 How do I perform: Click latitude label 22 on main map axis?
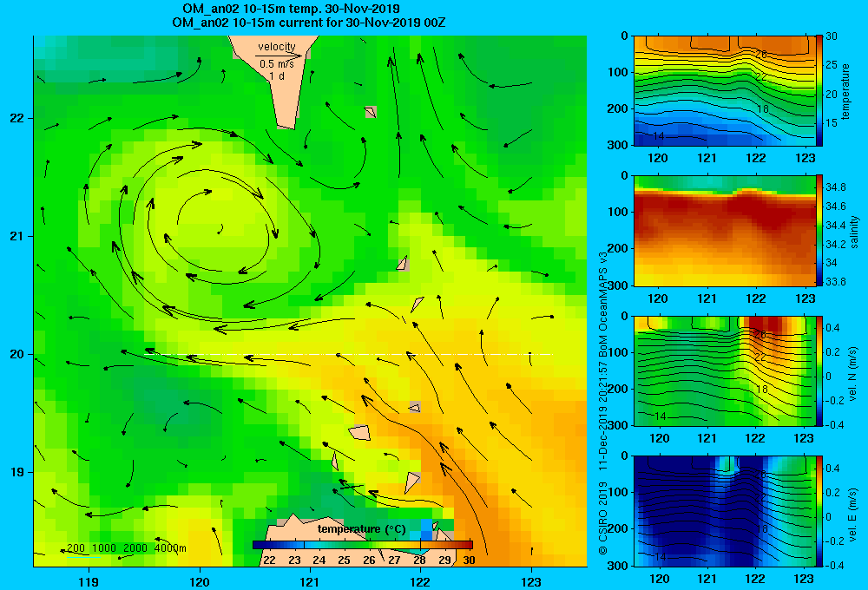coord(17,118)
